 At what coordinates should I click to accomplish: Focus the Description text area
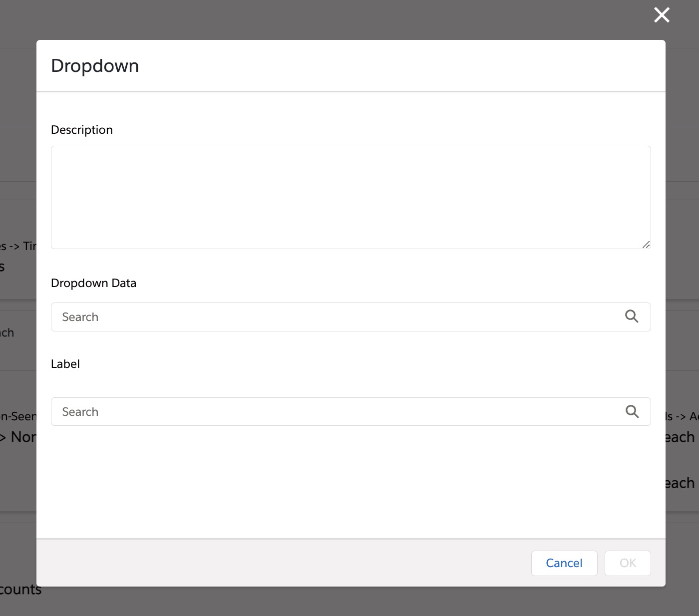pyautogui.click(x=350, y=197)
